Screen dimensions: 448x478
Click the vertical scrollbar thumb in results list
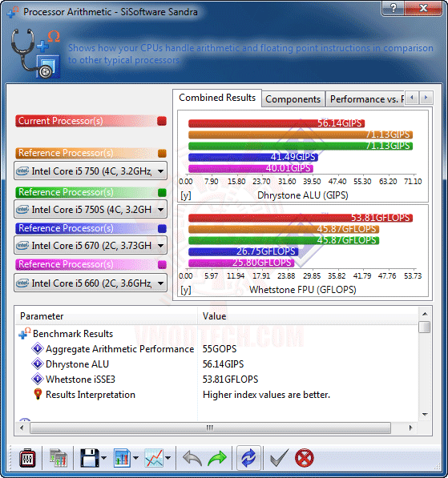pyautogui.click(x=425, y=327)
